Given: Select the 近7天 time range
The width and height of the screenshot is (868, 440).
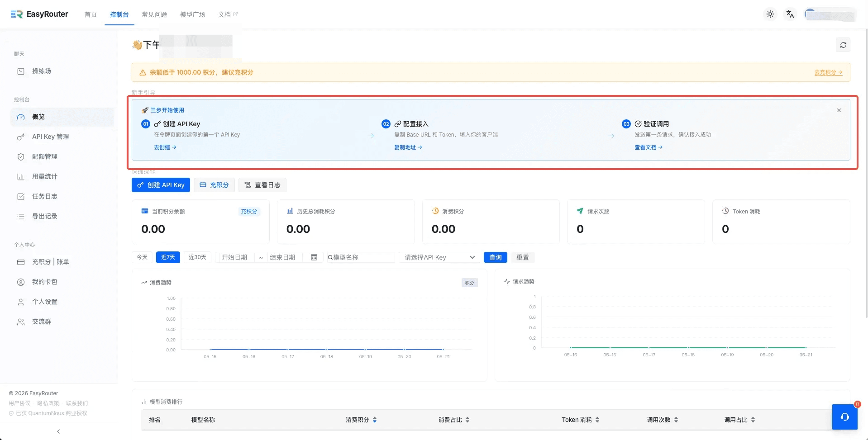Looking at the screenshot, I should [x=168, y=257].
